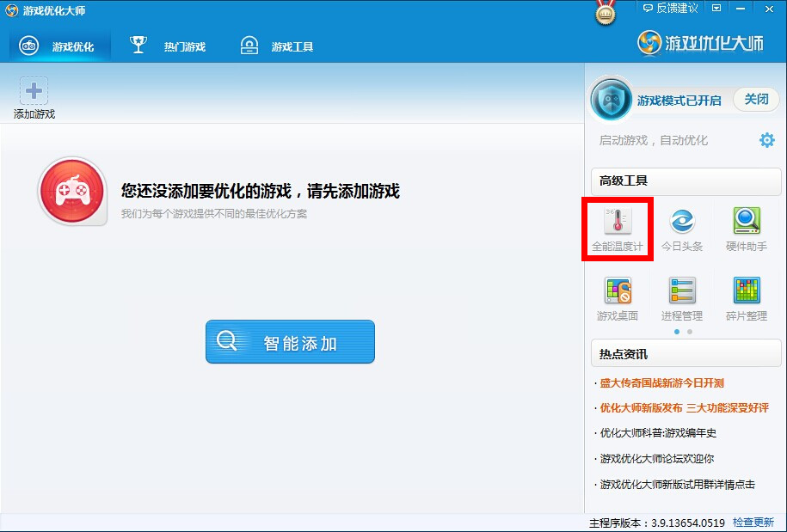The width and height of the screenshot is (787, 532).
Task: Open the 游戏桌面 game desktop tool
Action: point(618,299)
